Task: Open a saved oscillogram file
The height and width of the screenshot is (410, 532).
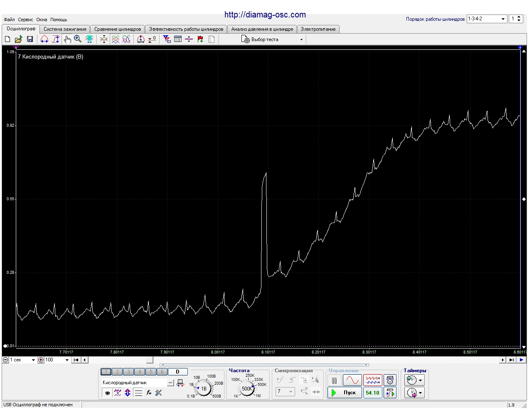Action: click(x=18, y=39)
